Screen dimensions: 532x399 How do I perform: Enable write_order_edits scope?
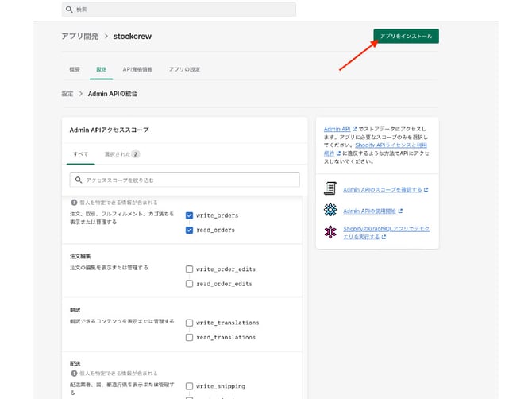point(189,269)
